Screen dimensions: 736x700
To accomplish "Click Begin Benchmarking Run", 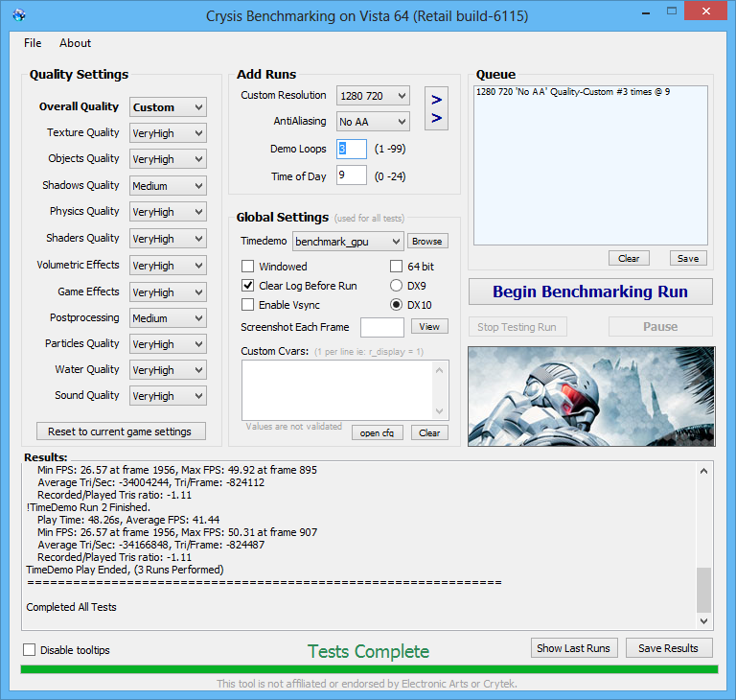I will [590, 292].
